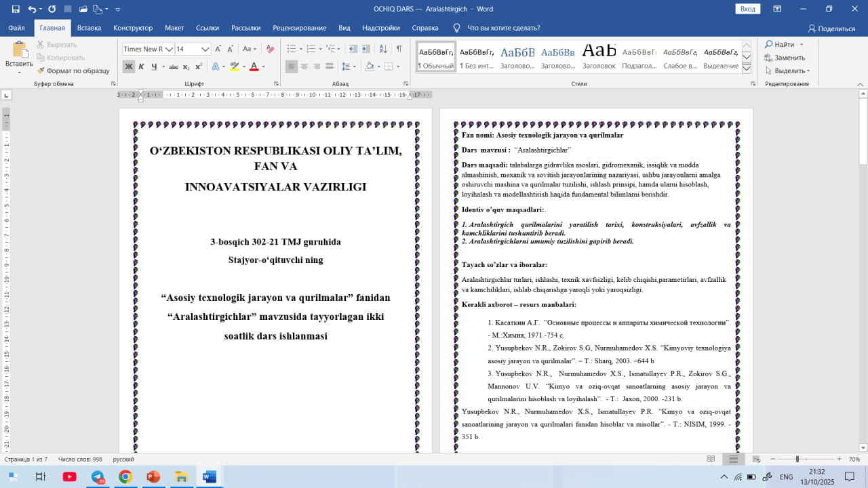Click the Sort (А-Я) icon
The height and width of the screenshot is (488, 868).
coord(382,49)
